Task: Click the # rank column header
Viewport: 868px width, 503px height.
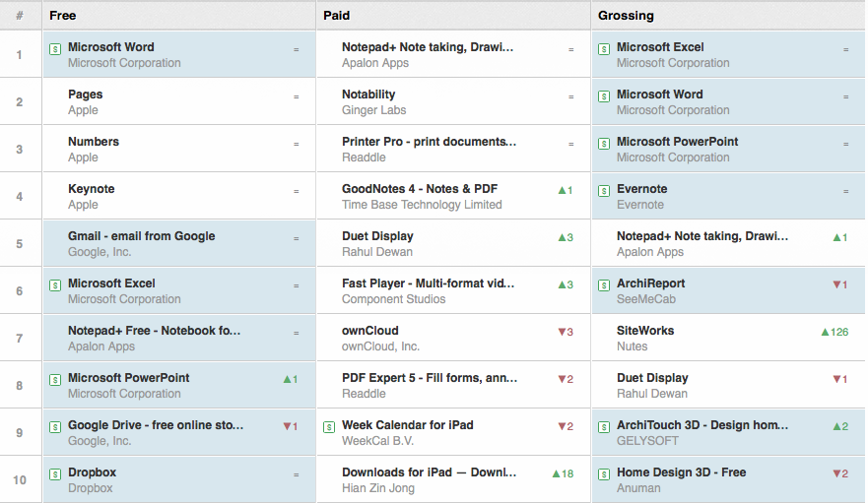Action: [x=20, y=16]
